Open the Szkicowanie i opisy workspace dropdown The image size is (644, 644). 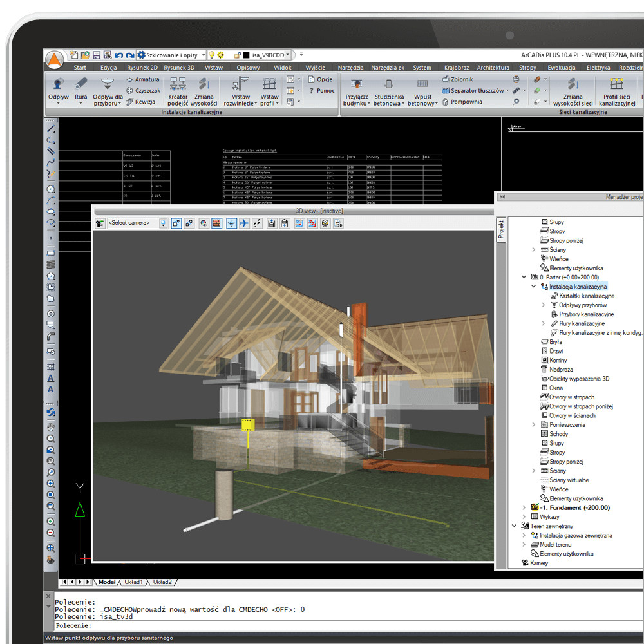click(x=204, y=55)
